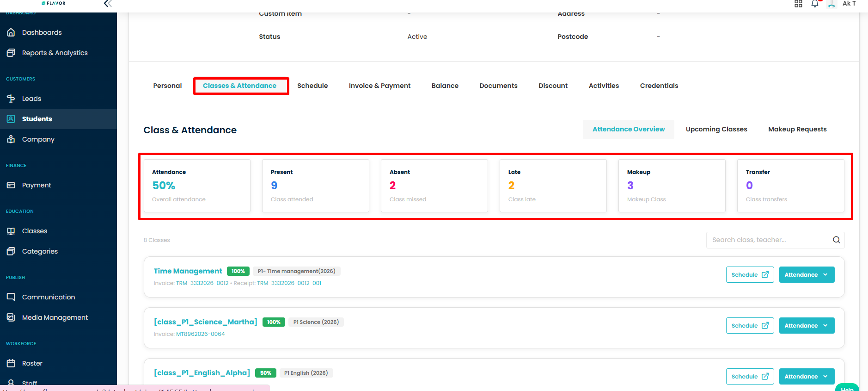868x391 pixels.
Task: Open the notifications bell
Action: pyautogui.click(x=815, y=4)
